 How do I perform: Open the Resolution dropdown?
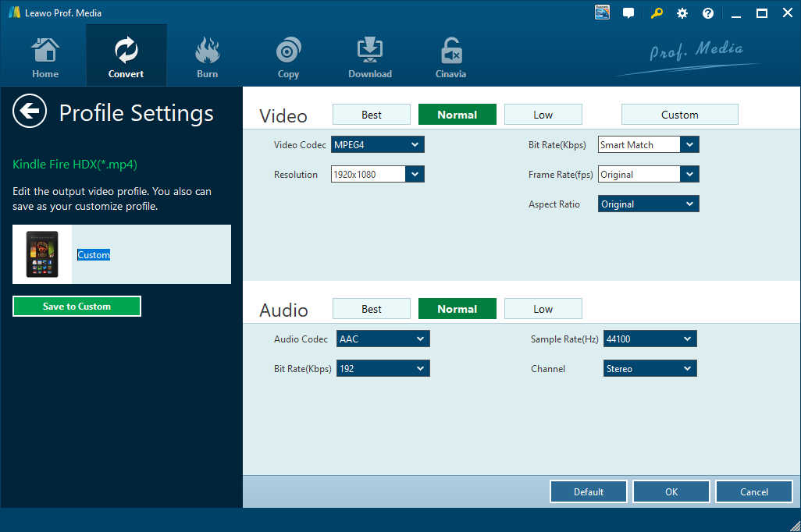point(378,174)
